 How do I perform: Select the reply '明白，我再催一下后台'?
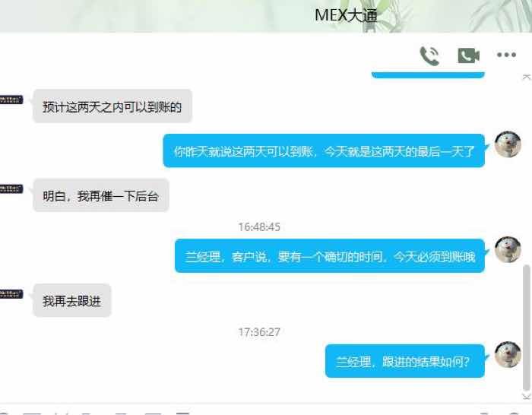point(101,195)
